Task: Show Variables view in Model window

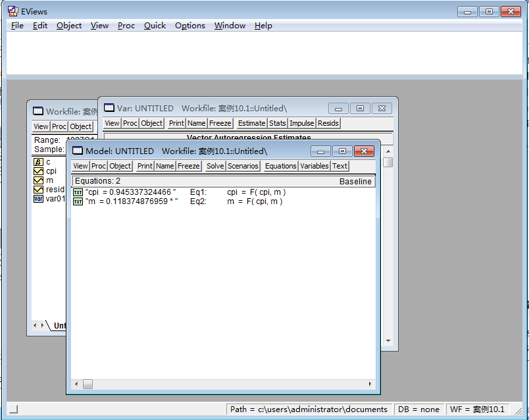Action: 314,166
